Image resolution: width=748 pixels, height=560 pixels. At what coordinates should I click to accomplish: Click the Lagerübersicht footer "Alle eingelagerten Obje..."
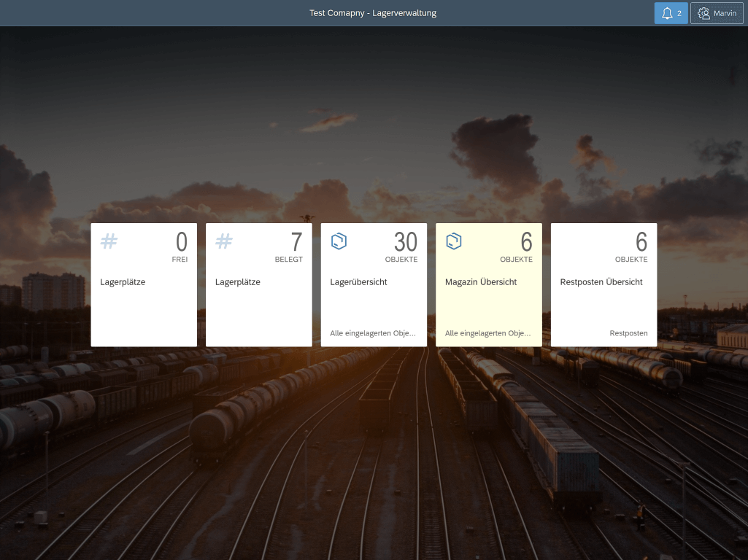point(373,333)
